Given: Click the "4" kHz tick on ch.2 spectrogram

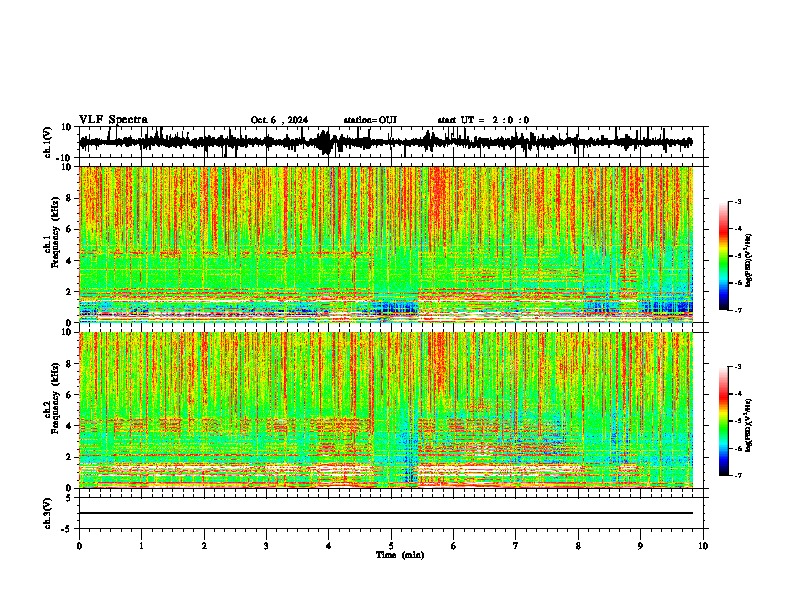Looking at the screenshot, I should pos(70,426).
